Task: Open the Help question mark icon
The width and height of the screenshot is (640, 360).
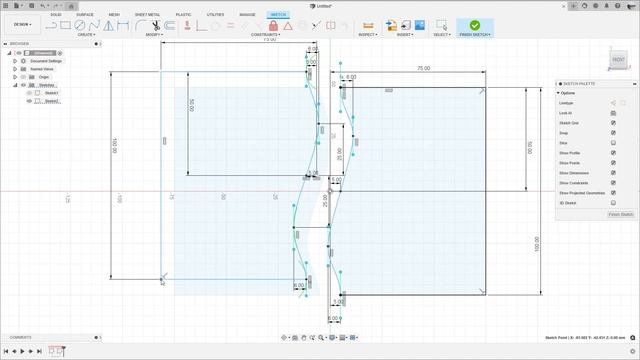Action: coord(617,6)
